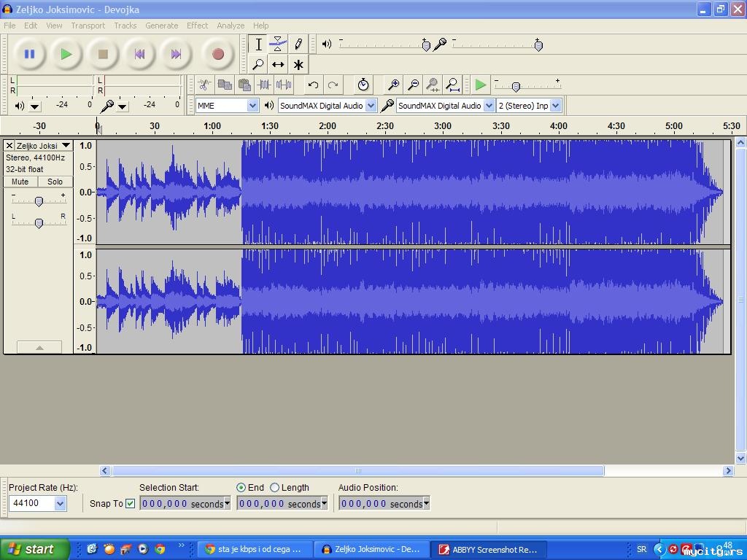Click the Record button
This screenshot has width=747, height=560.
pos(217,54)
